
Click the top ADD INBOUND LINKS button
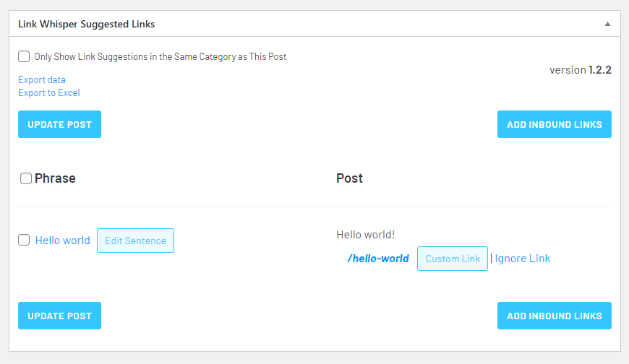click(x=555, y=124)
